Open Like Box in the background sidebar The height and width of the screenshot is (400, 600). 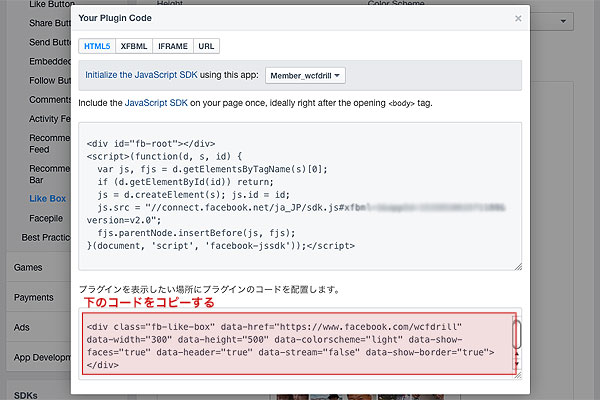click(48, 199)
